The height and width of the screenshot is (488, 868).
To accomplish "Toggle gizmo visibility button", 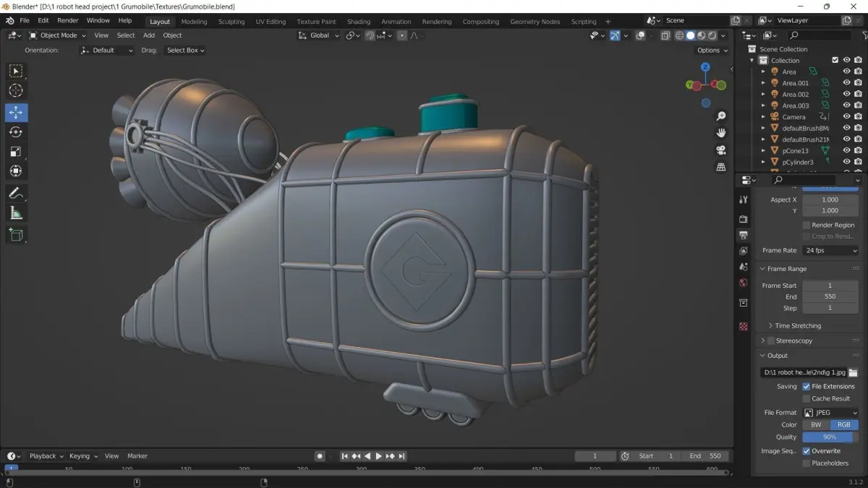I will click(615, 35).
